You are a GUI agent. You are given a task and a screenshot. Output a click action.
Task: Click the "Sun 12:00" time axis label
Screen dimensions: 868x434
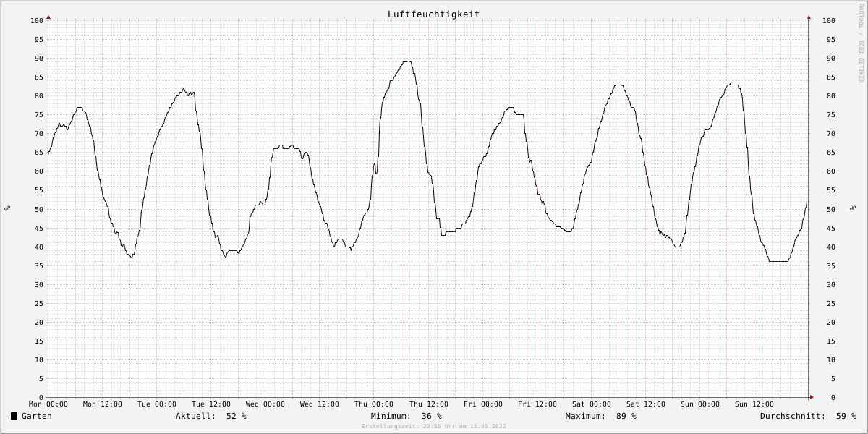754,404
